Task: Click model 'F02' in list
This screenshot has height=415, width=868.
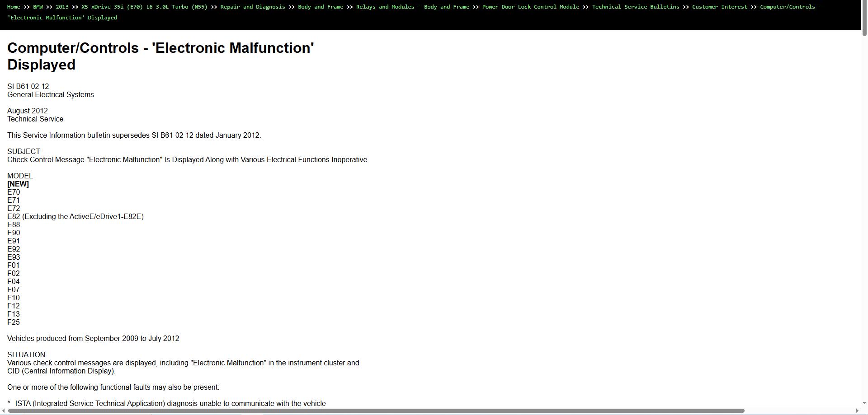Action: (x=14, y=273)
